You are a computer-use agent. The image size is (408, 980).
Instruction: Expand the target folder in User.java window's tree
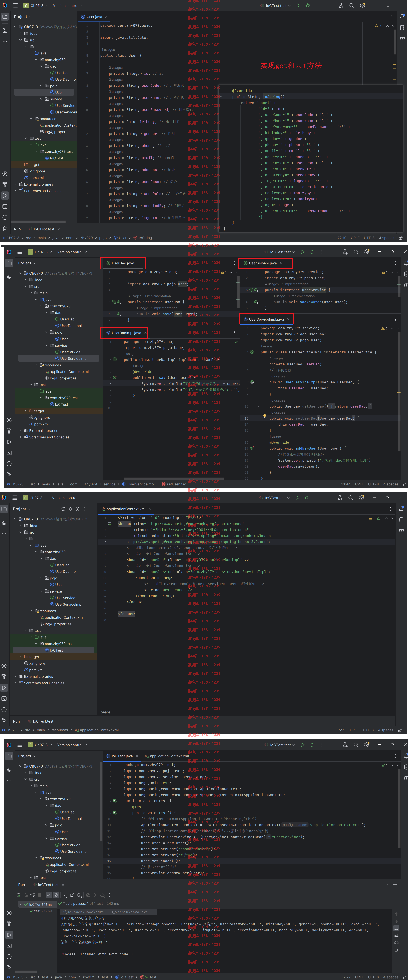[x=21, y=165]
